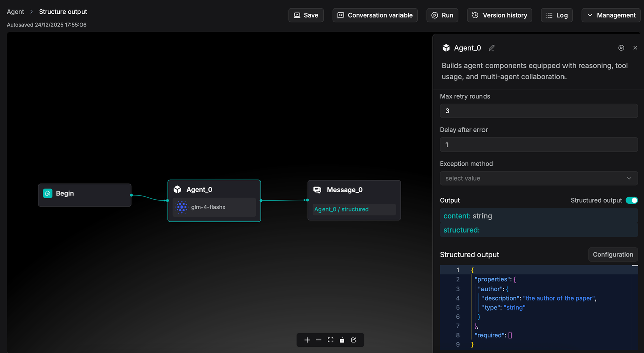Click the Save button
Screen dimensions: 644x353
click(x=306, y=15)
